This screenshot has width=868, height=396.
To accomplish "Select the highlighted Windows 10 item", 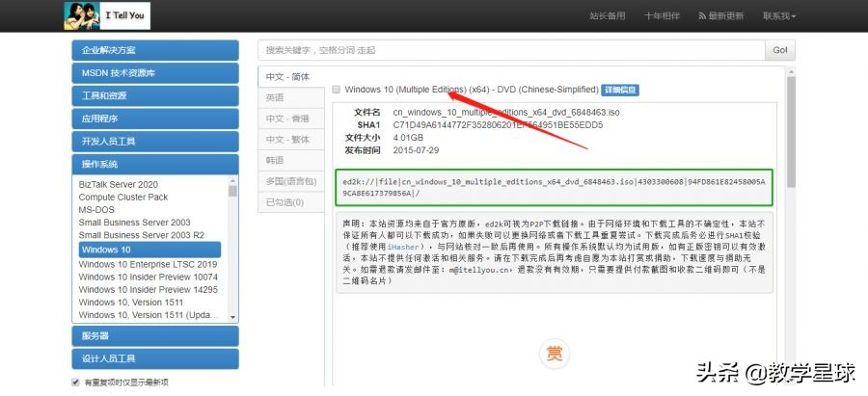I will click(x=149, y=250).
